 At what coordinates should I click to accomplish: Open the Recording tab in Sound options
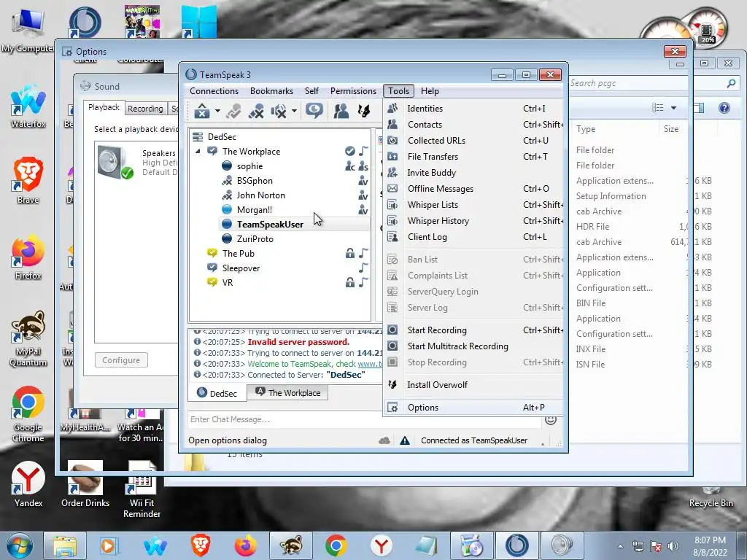point(145,109)
